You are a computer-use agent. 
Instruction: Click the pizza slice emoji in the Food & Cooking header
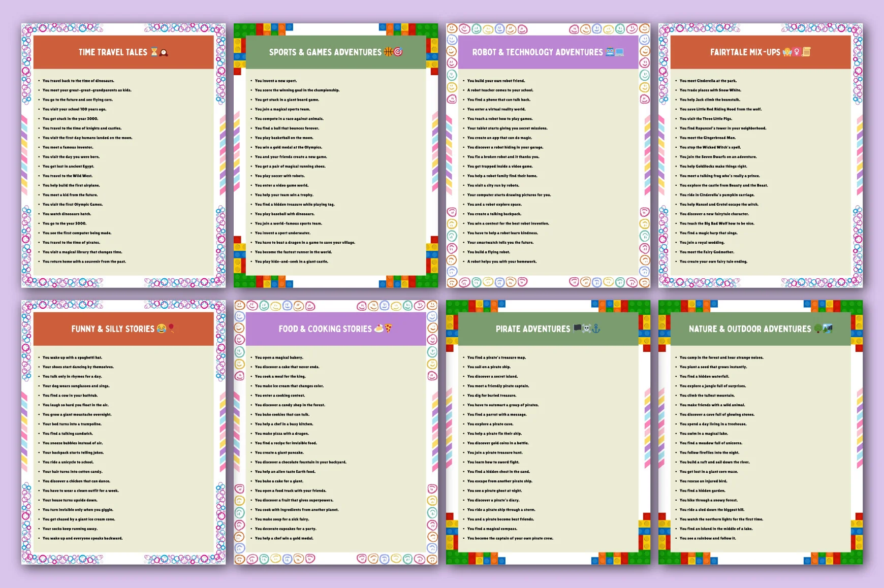[x=388, y=329]
